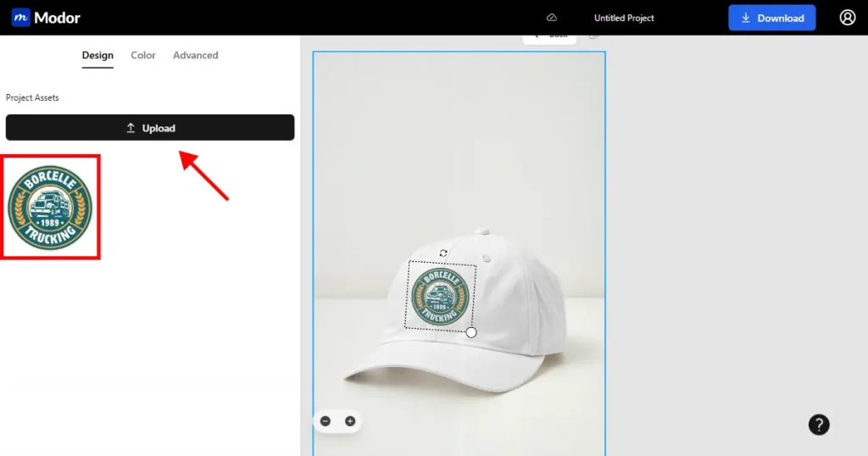Select the Borcelle Trucking asset thumbnail

[x=50, y=207]
